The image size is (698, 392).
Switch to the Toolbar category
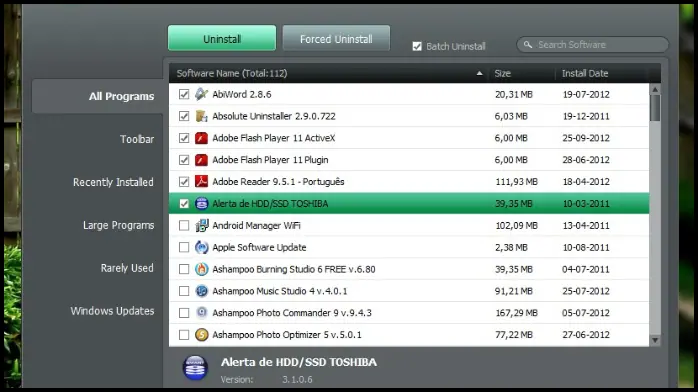tap(137, 139)
